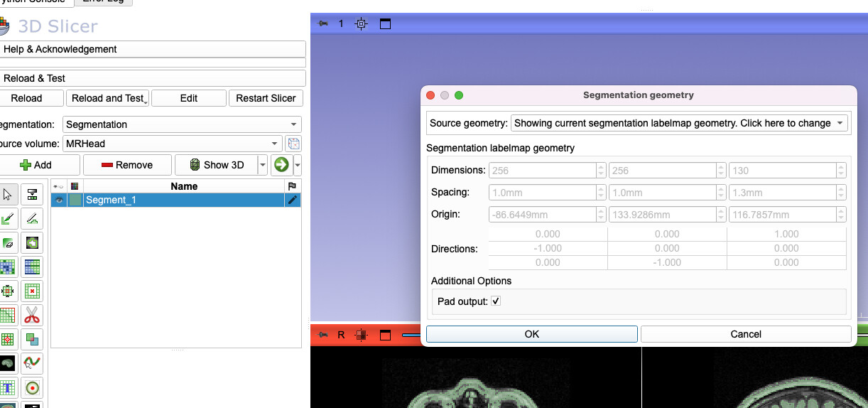Toggle the Show 3D button
868x408 pixels.
pyautogui.click(x=217, y=165)
